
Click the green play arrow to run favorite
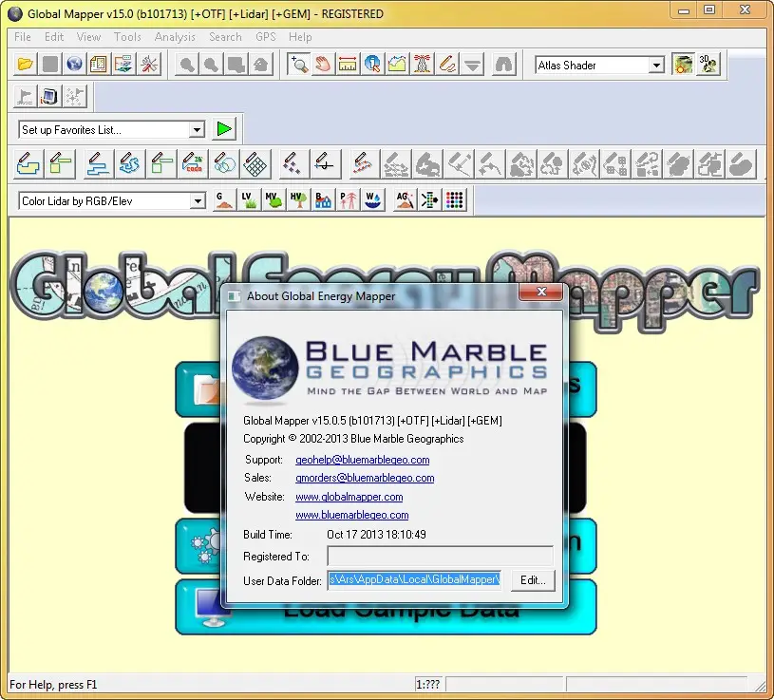(224, 129)
